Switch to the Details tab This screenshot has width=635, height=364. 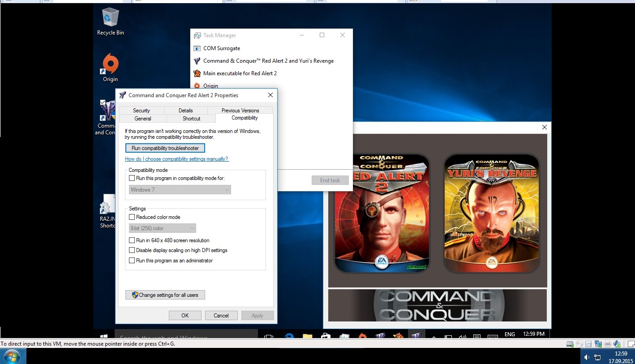point(186,111)
